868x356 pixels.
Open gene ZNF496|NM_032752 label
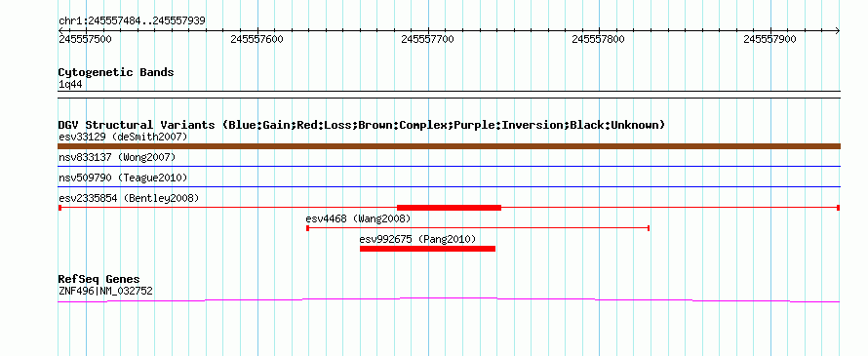105,291
